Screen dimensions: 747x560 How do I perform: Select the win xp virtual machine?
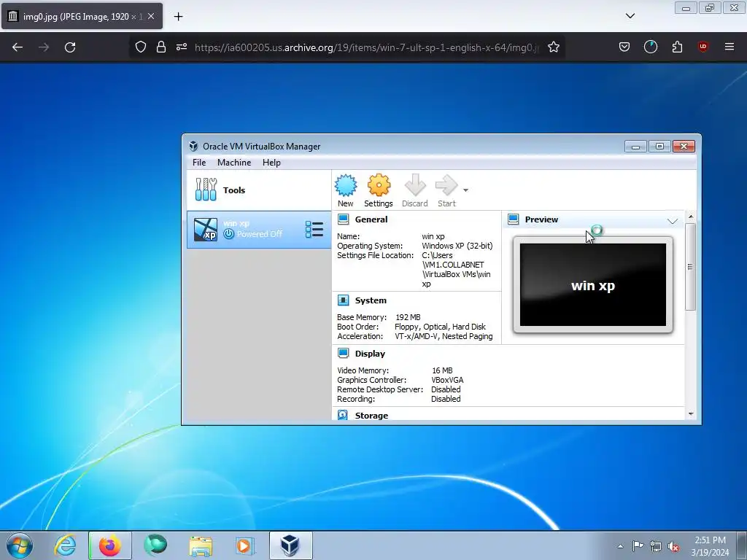click(259, 230)
